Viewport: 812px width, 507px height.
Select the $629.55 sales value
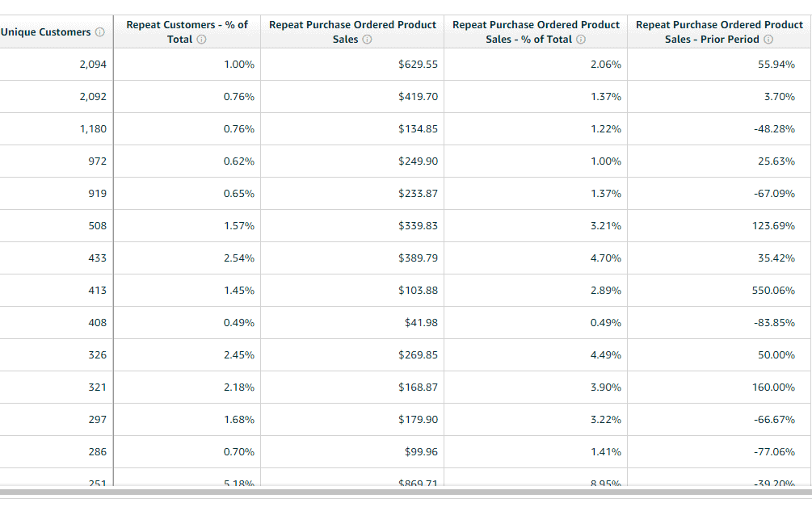click(419, 64)
